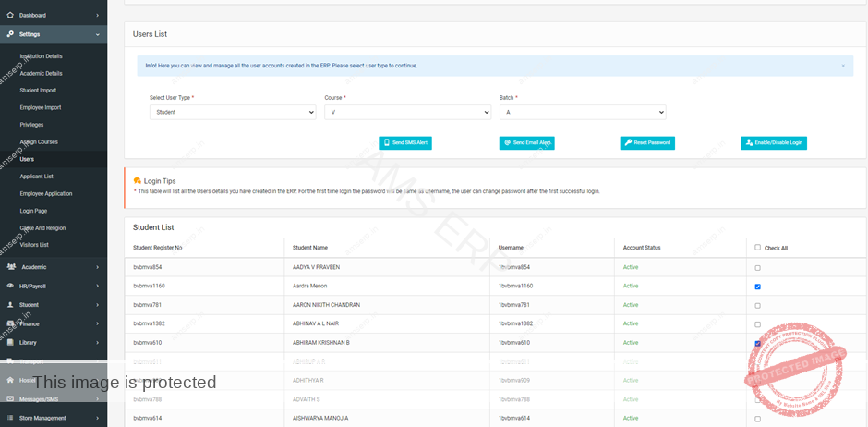
Task: Go to Student Import
Action: click(x=38, y=91)
